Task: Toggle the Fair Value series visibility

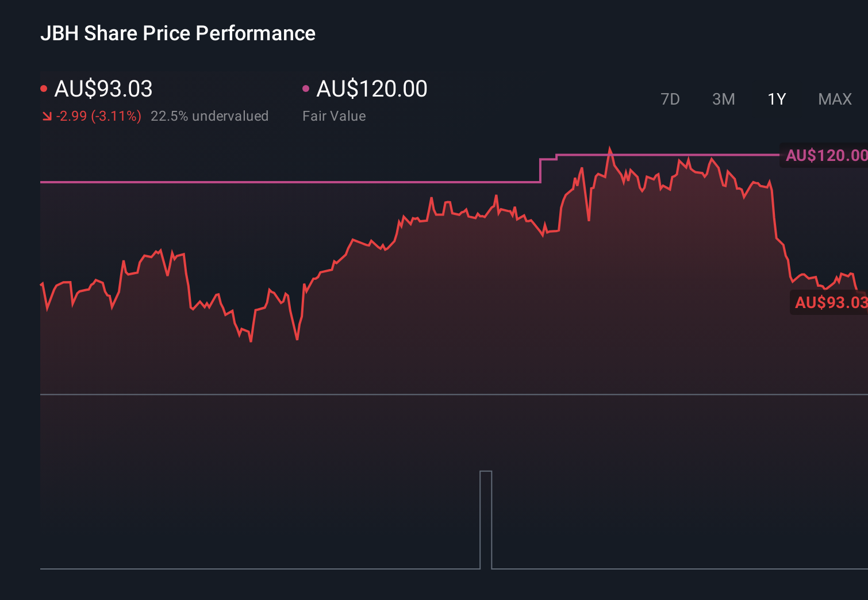Action: click(306, 87)
